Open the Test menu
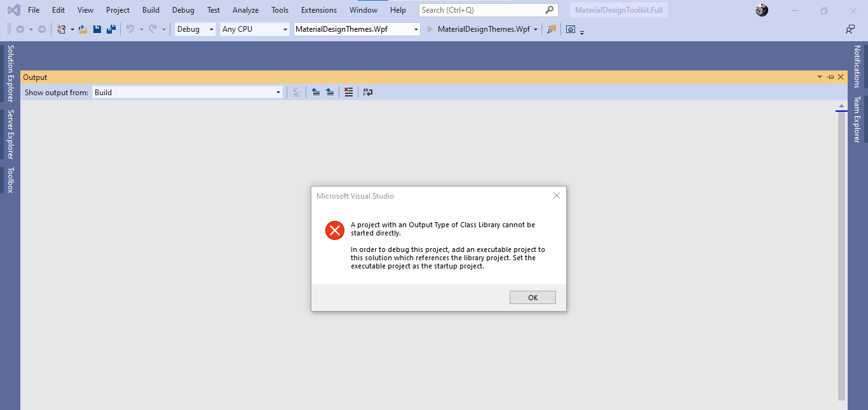The image size is (868, 410). pos(214,10)
